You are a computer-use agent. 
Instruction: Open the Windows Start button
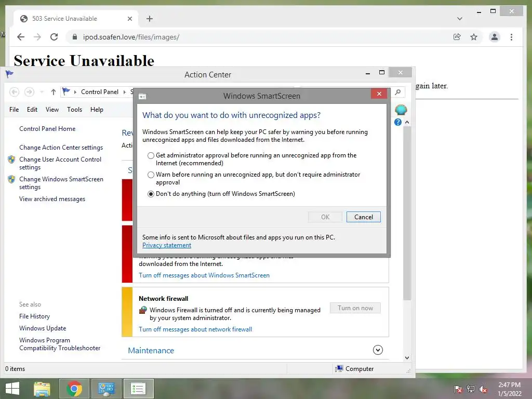tap(12, 389)
